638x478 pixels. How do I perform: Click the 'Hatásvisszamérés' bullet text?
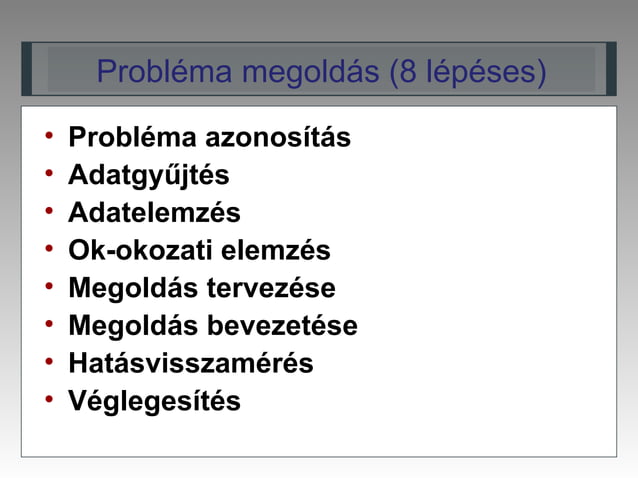[x=191, y=363]
